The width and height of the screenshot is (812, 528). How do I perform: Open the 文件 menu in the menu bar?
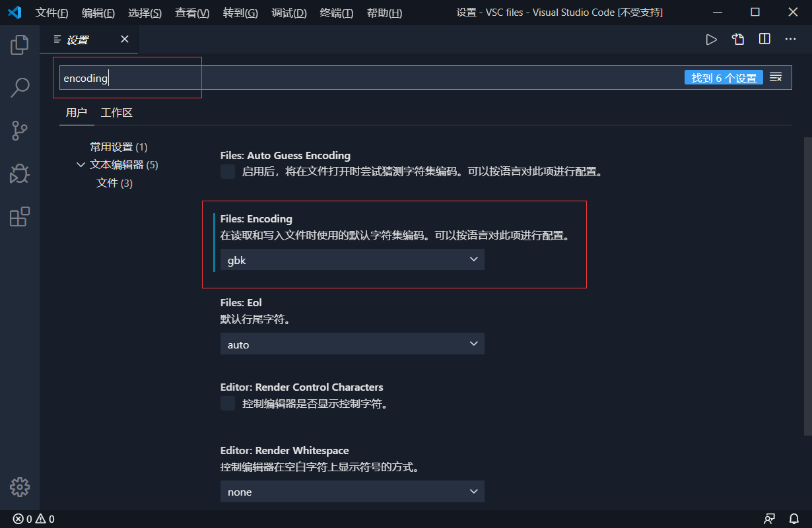[51, 12]
